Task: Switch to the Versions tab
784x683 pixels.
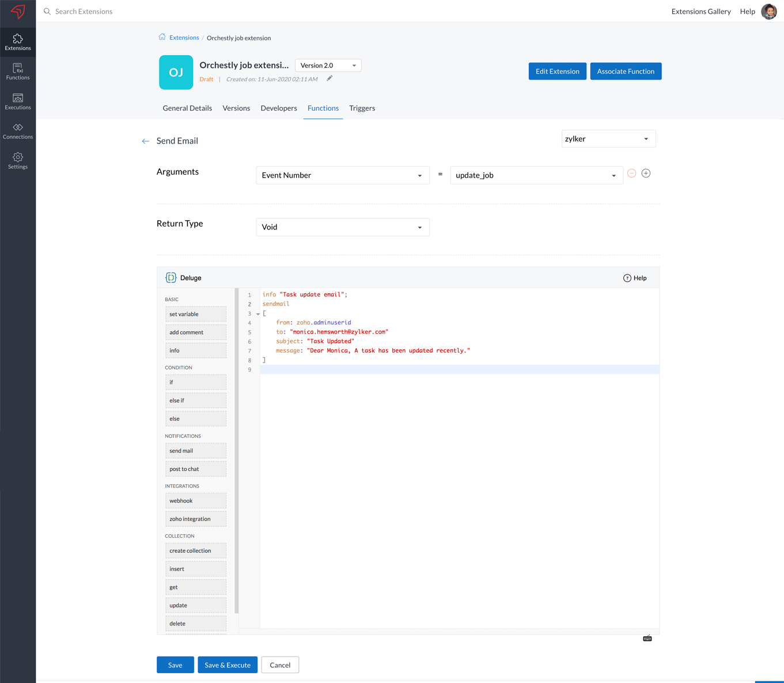Action: click(x=236, y=108)
